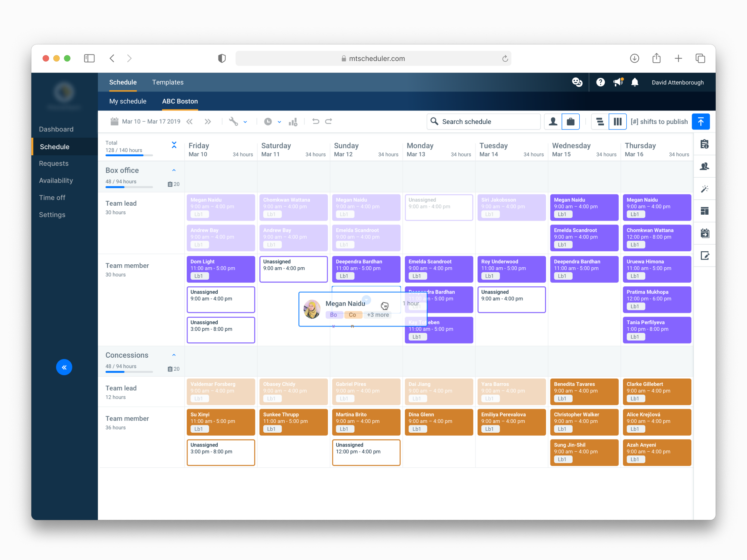Switch to employee view with person icon
747x560 pixels.
(553, 122)
